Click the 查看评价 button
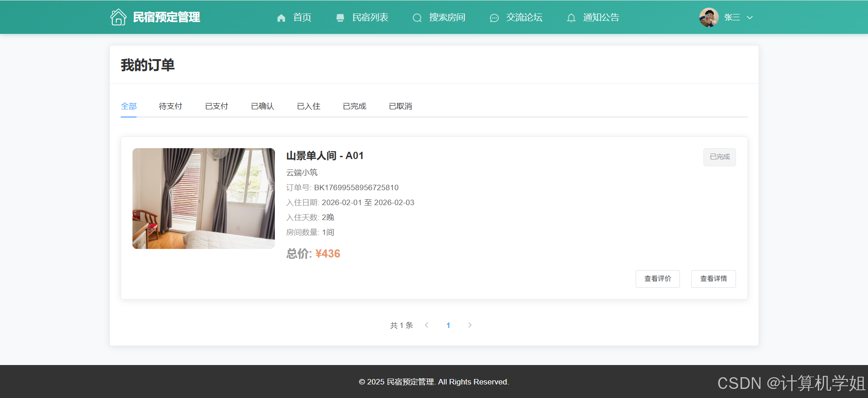868x398 pixels. click(658, 279)
